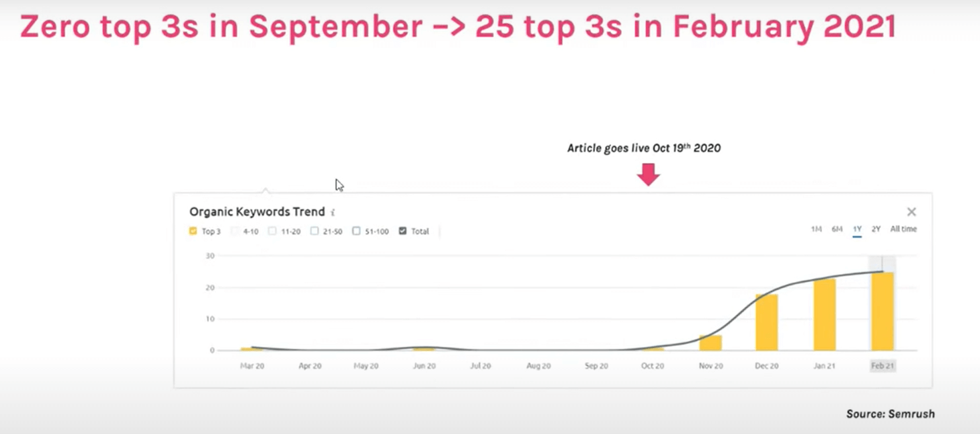Tick the 51-100 positions checkbox
This screenshot has width=980, height=434.
[356, 231]
